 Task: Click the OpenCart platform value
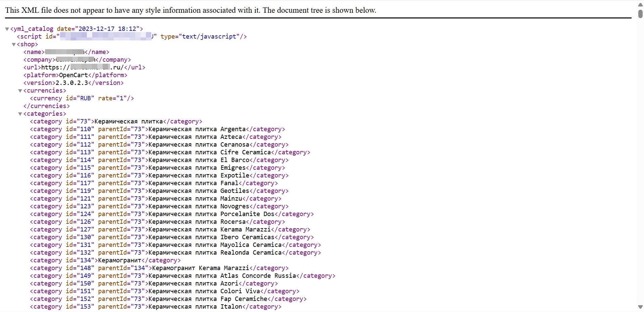(73, 75)
